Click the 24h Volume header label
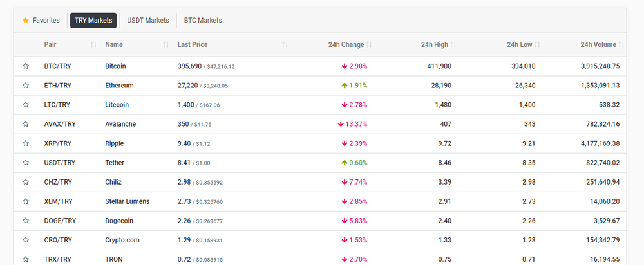The width and height of the screenshot is (644, 265). pos(598,45)
